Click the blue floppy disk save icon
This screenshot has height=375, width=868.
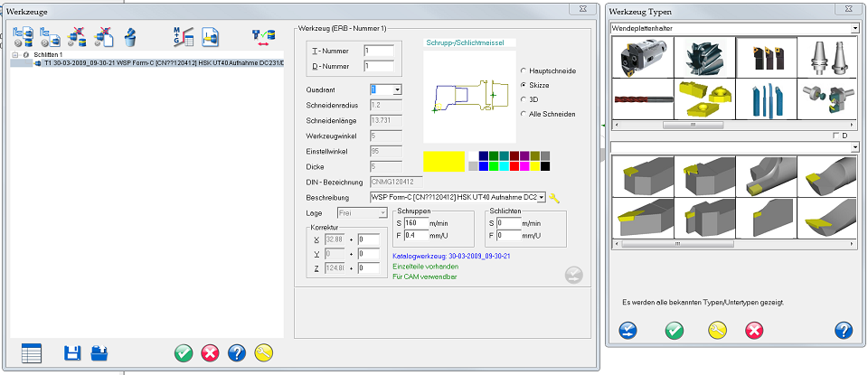[72, 353]
